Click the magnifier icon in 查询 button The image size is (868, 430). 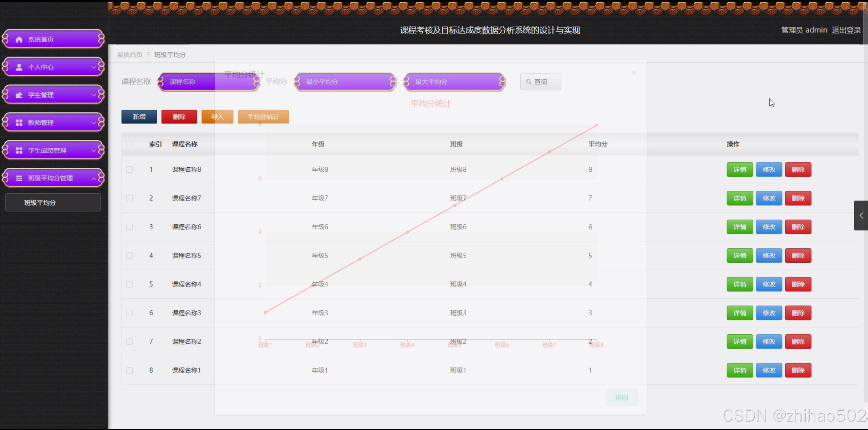point(528,82)
